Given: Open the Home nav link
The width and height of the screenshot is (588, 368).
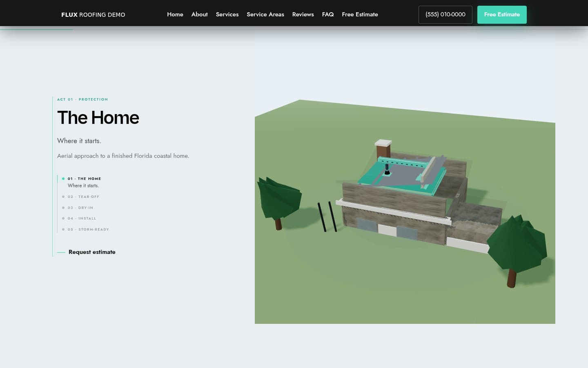Looking at the screenshot, I should (x=175, y=14).
